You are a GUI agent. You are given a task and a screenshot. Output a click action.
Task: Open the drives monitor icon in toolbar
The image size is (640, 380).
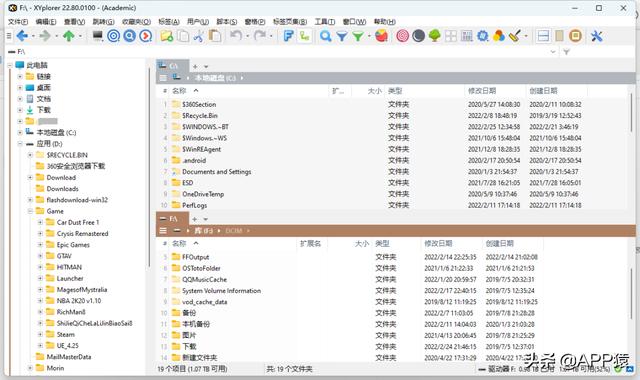97,36
